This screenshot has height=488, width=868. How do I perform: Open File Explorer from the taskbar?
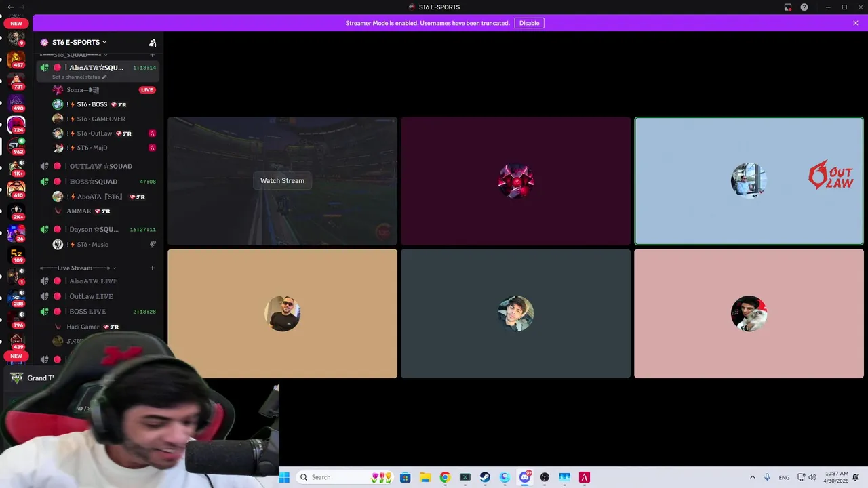point(425,477)
